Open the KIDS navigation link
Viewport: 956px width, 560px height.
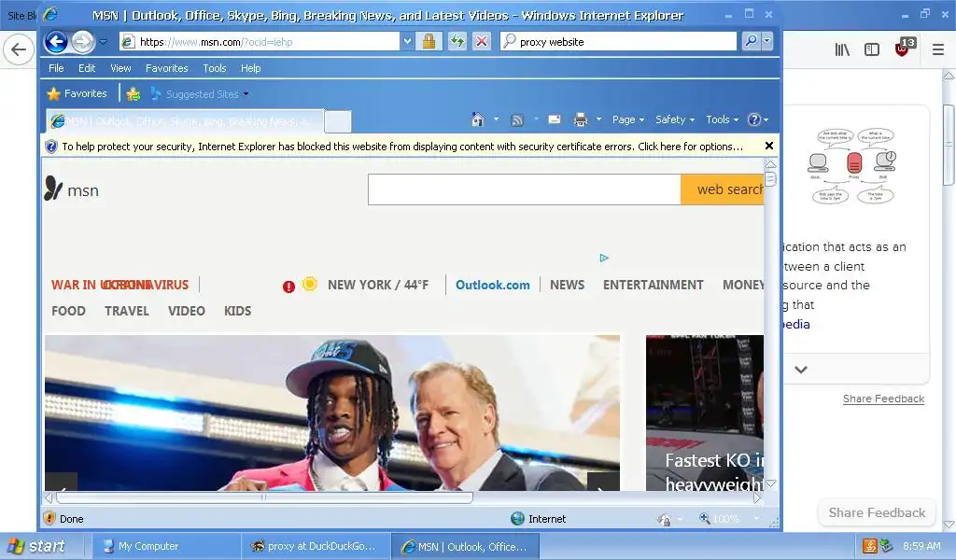pos(238,312)
